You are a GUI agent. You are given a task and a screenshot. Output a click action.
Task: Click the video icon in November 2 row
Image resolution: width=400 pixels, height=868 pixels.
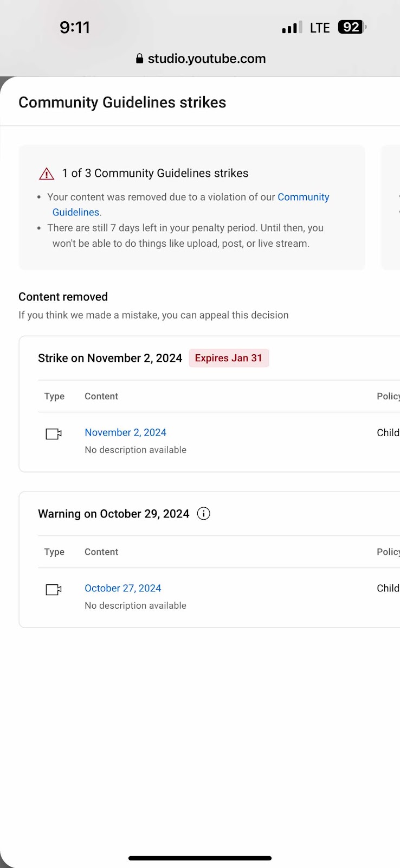54,433
